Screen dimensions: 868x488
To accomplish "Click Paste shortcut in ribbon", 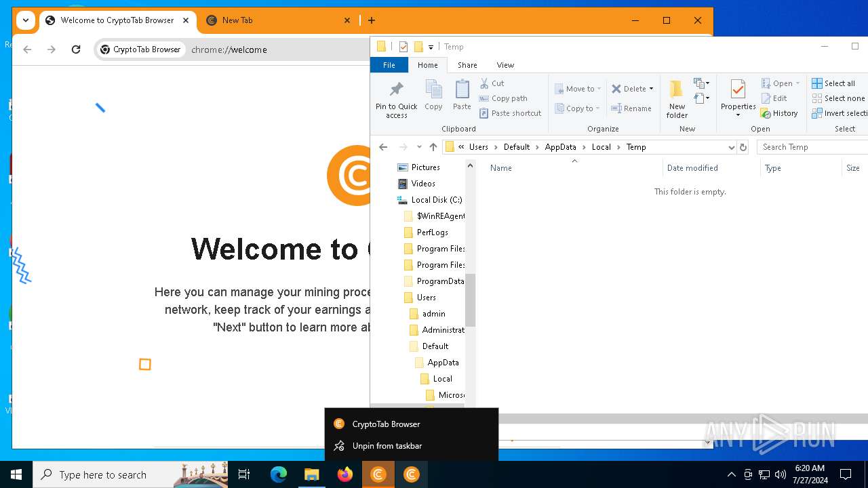I will pyautogui.click(x=510, y=113).
